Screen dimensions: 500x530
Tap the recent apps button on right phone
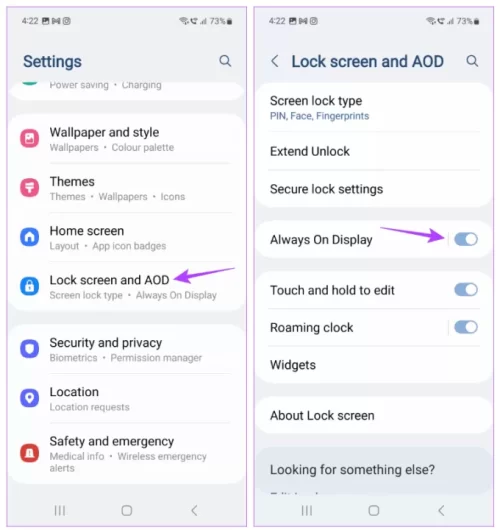(x=307, y=511)
